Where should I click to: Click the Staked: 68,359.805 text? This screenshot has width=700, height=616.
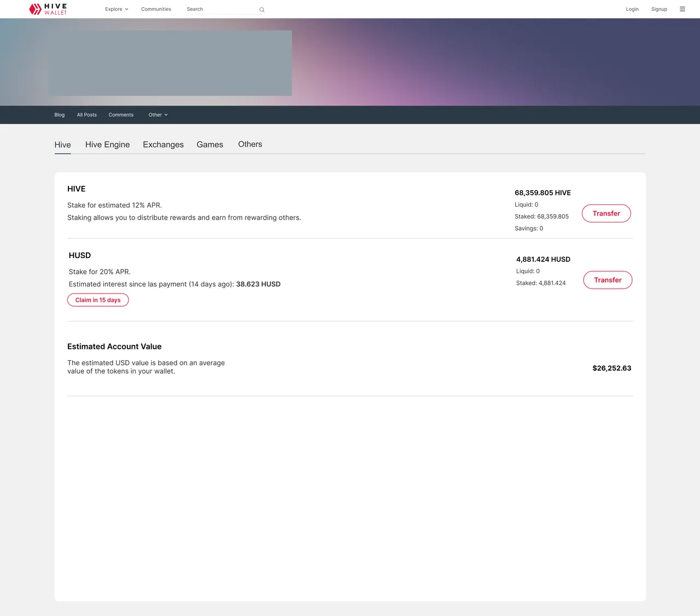541,216
